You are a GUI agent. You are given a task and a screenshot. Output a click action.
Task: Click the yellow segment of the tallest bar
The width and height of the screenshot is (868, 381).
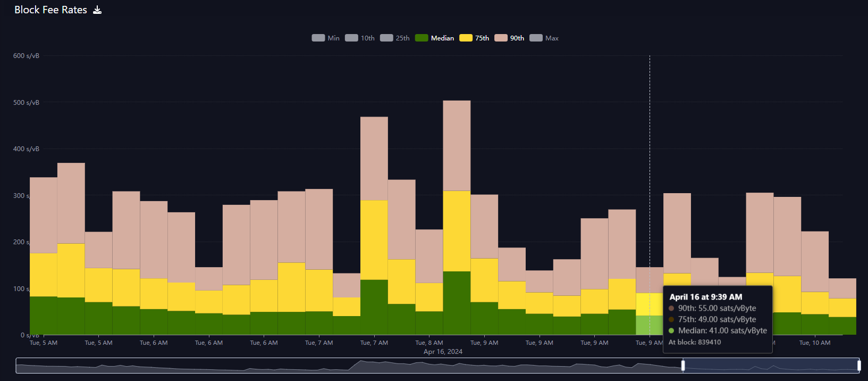(457, 231)
